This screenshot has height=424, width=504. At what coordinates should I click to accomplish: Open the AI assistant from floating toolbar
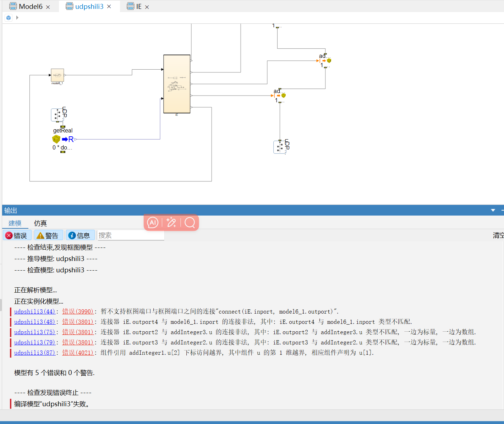coord(153,223)
